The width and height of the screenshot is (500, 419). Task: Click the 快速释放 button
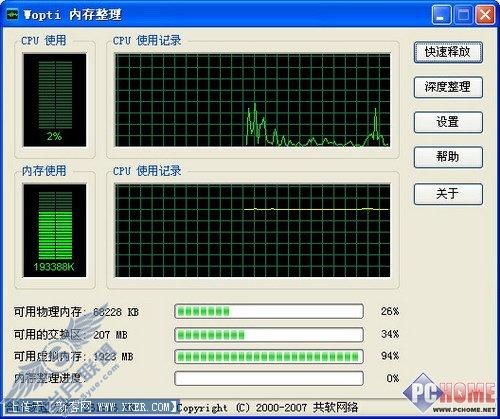(448, 52)
